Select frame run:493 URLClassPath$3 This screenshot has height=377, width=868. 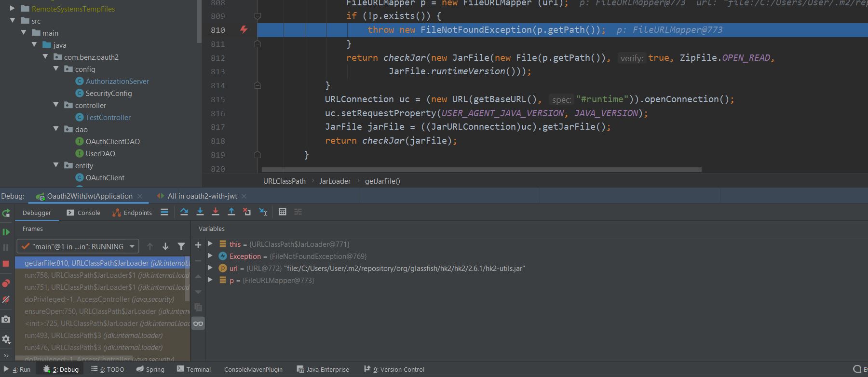click(102, 336)
